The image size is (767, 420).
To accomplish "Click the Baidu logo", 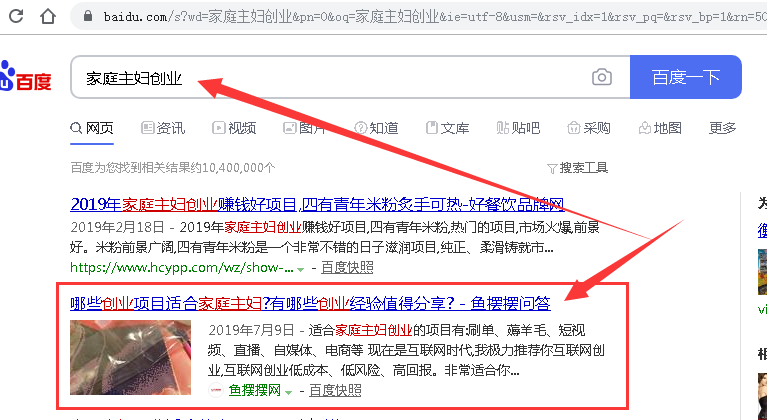I will click(x=25, y=76).
